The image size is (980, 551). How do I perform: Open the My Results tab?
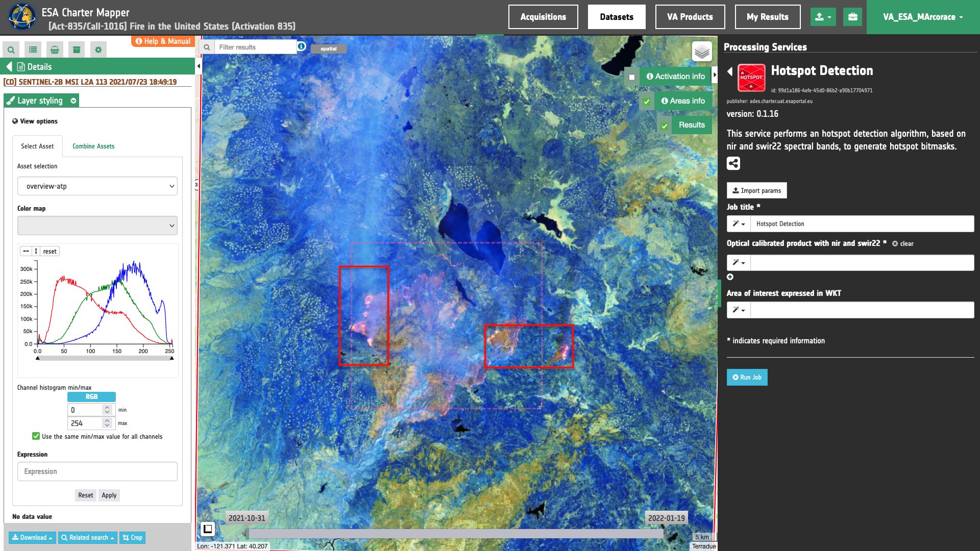pos(768,17)
